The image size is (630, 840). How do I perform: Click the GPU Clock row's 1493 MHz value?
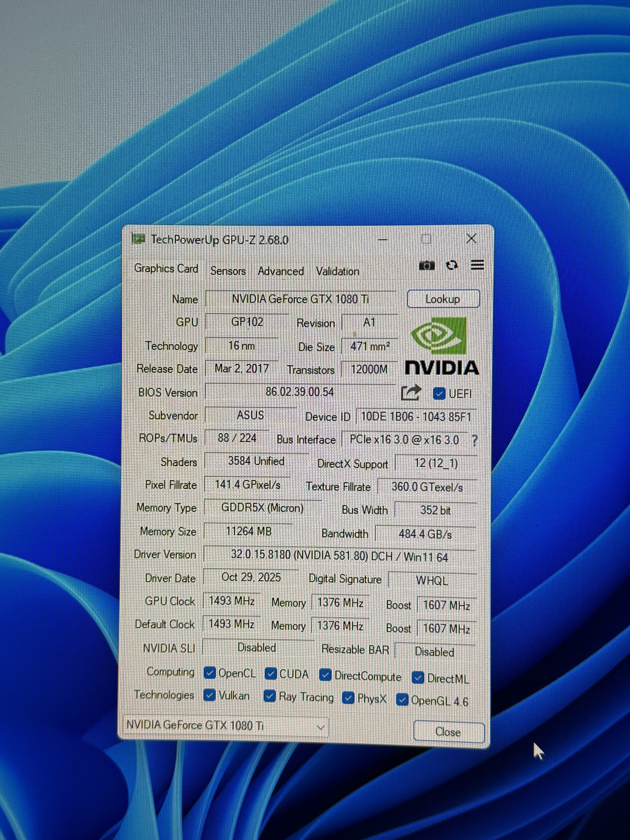232,601
